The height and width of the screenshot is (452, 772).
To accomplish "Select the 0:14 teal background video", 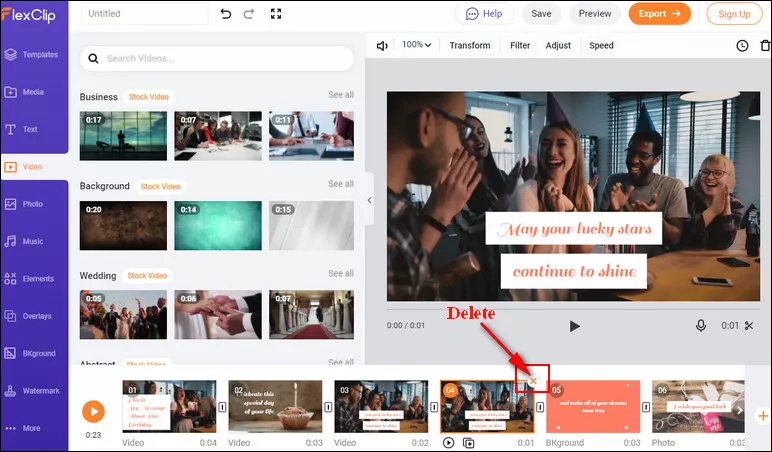I will pyautogui.click(x=218, y=226).
